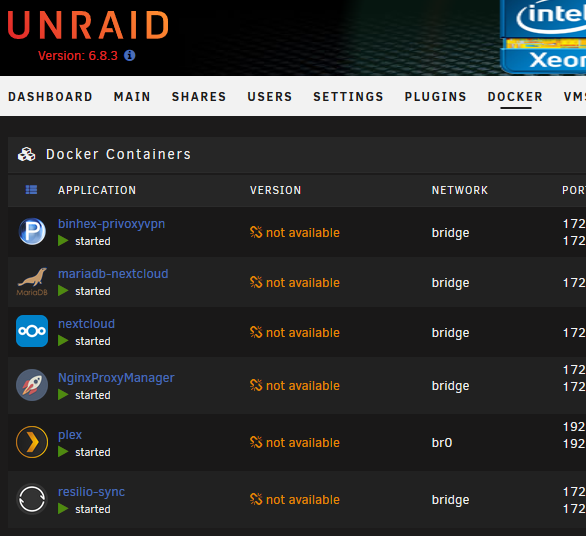The height and width of the screenshot is (536, 586).
Task: Click the broken-link icon in plex row
Action: click(x=256, y=442)
